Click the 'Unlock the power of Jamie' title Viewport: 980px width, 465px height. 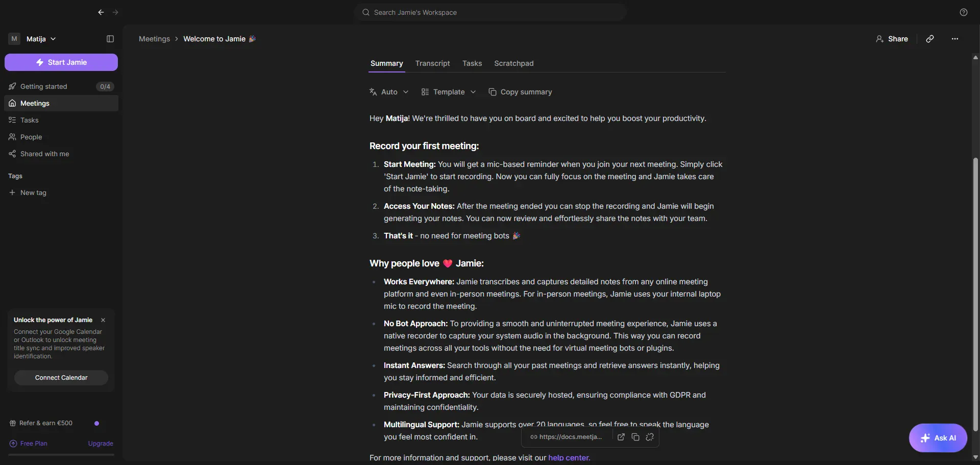click(53, 320)
